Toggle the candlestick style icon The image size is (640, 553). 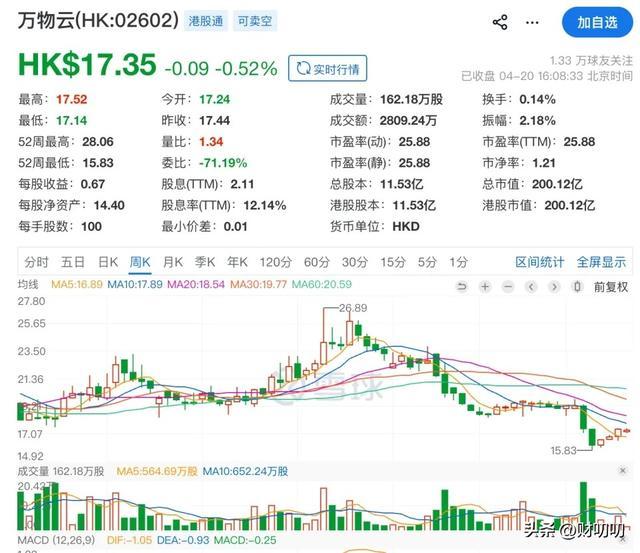tap(577, 287)
